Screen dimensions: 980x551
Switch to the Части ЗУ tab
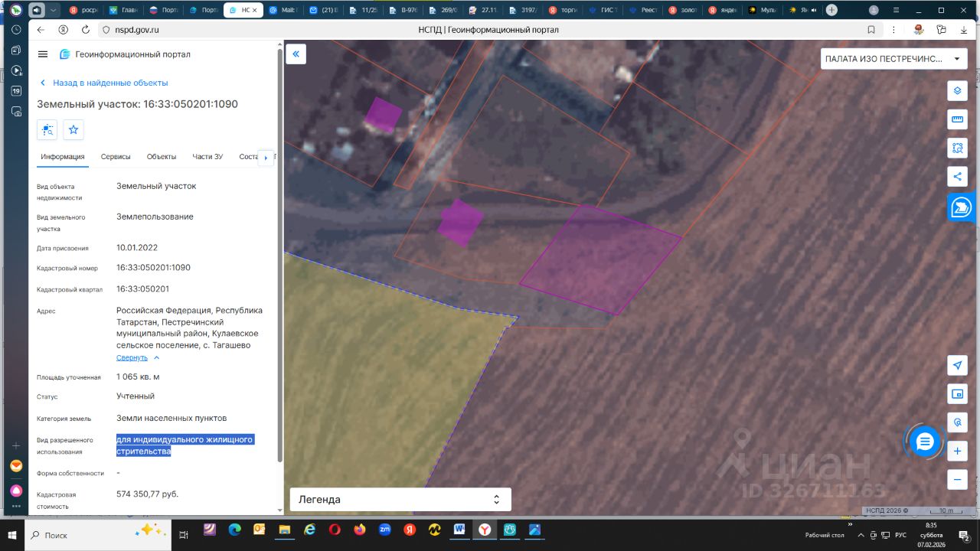click(207, 157)
